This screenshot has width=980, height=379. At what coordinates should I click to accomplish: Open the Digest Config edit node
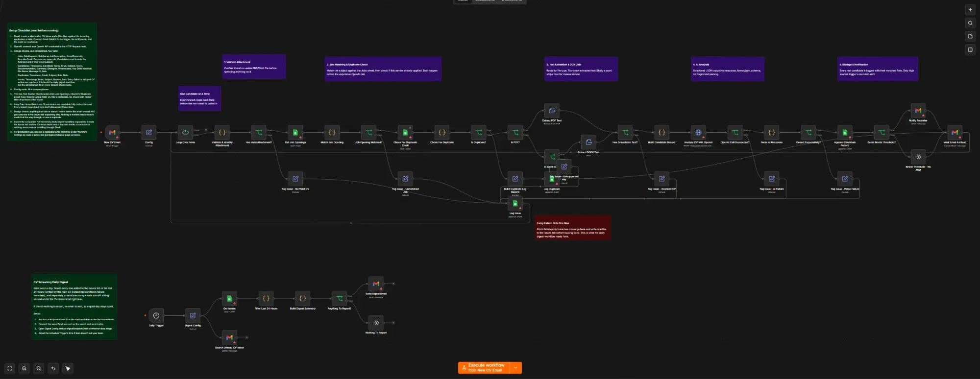tap(193, 315)
